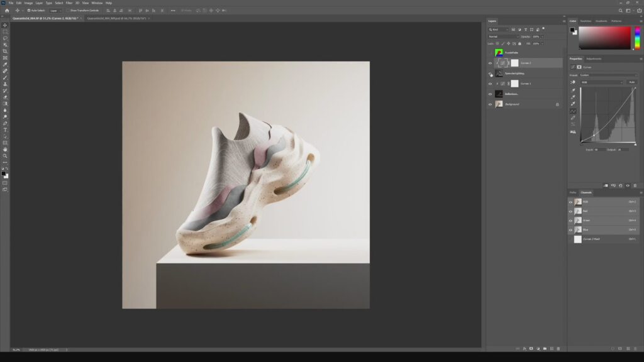644x362 pixels.
Task: Select the Eyedropper tool
Action: coord(5,65)
